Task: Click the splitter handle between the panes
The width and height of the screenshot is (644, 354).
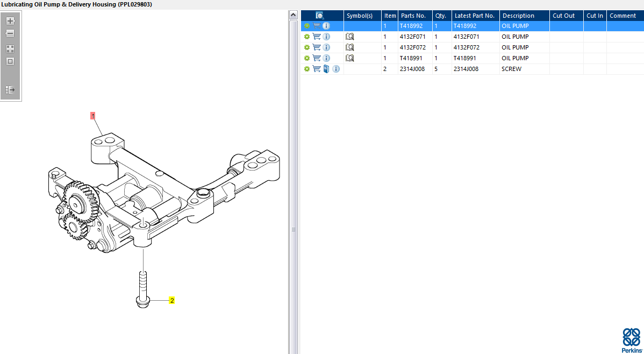Action: 294,230
